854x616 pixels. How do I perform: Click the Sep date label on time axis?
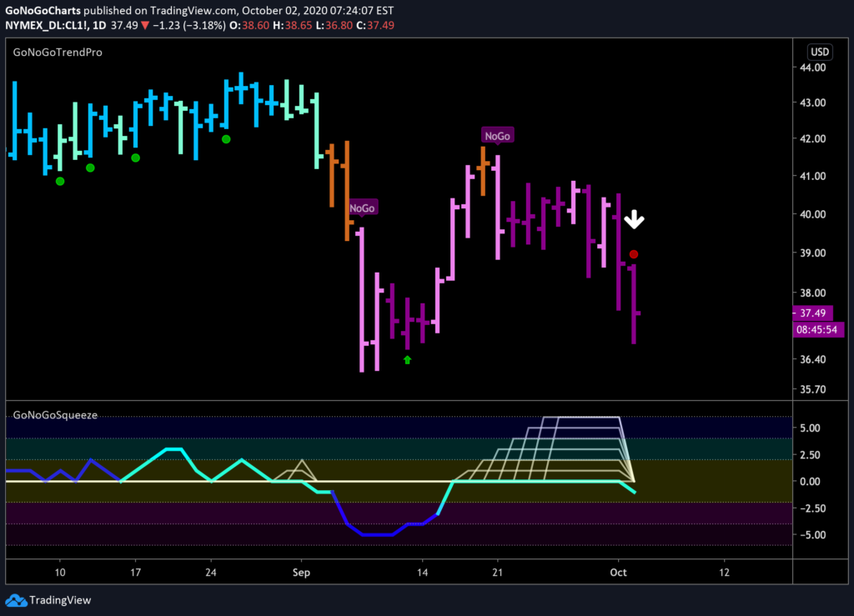pos(301,573)
